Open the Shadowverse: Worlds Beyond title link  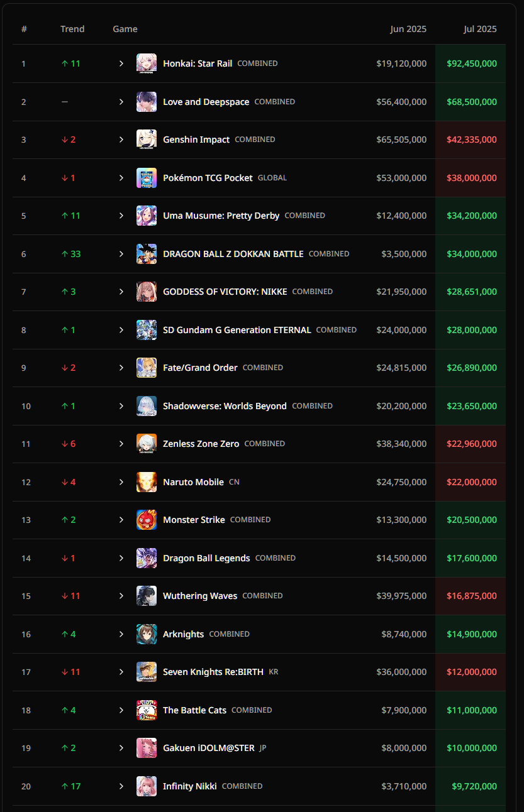225,406
